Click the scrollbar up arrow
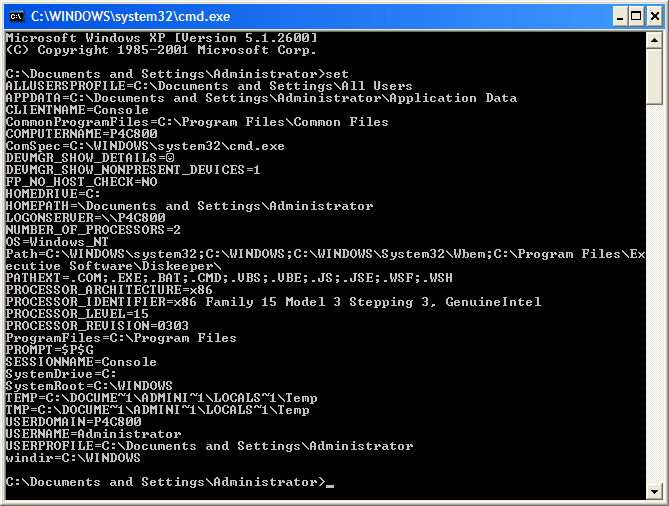 pyautogui.click(x=654, y=41)
